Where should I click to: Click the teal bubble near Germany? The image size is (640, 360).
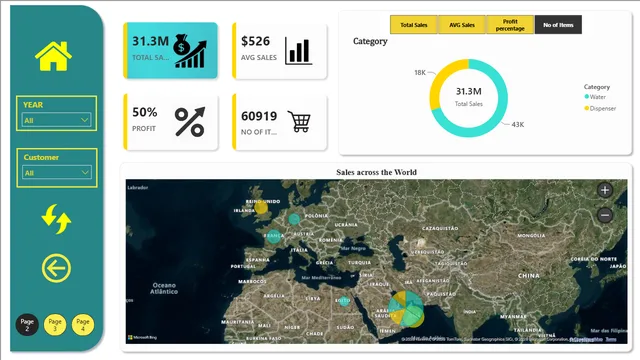[x=294, y=219]
